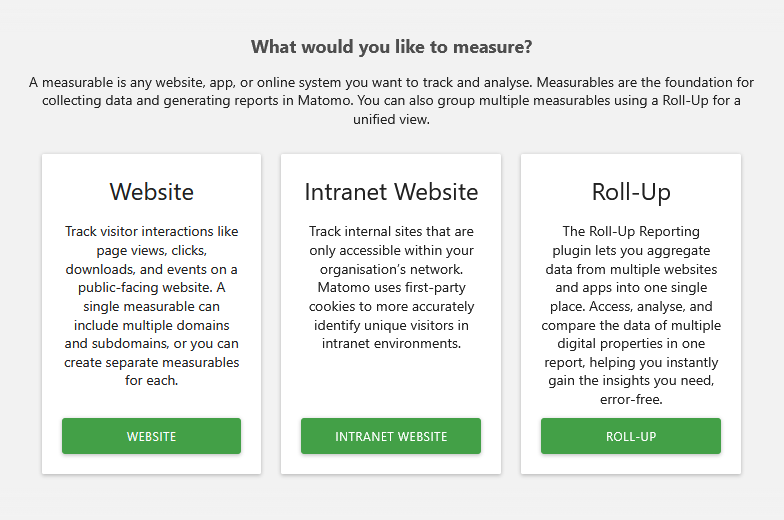Click 'digital properties in one' text in Roll-Up card

630,344
